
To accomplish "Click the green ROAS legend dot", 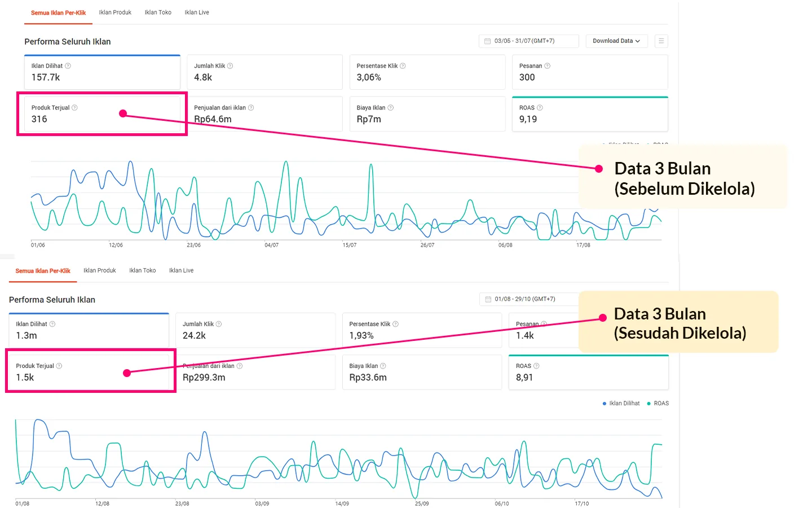I will point(648,404).
